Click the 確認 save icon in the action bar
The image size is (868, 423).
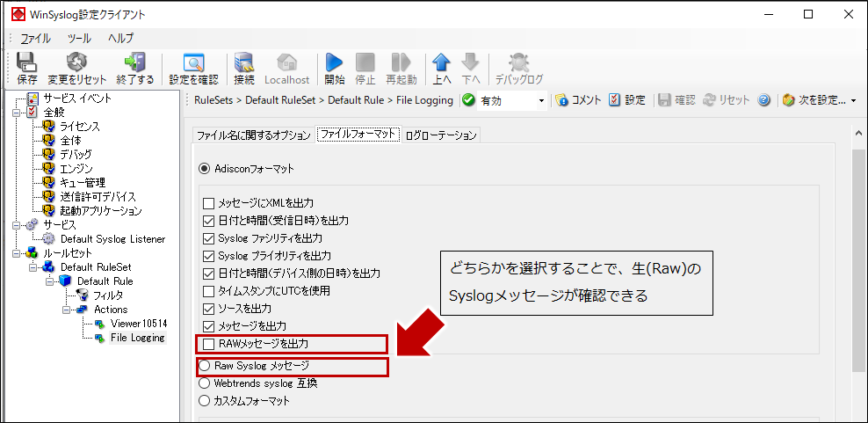point(665,100)
